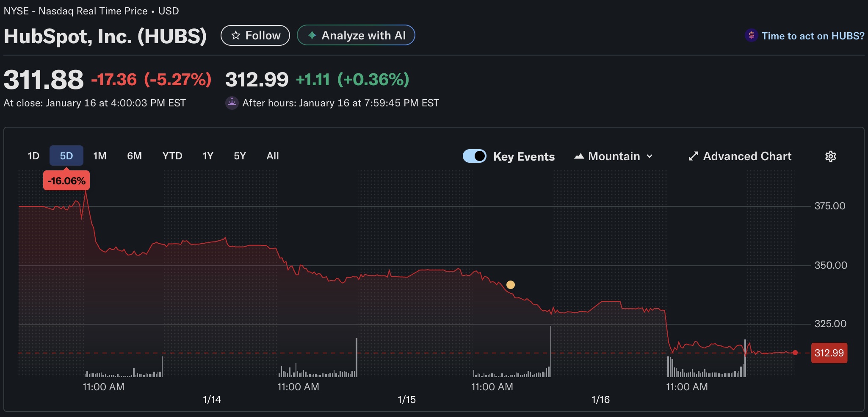Open chart settings gear icon
Screen dimensions: 868x417
[830, 156]
